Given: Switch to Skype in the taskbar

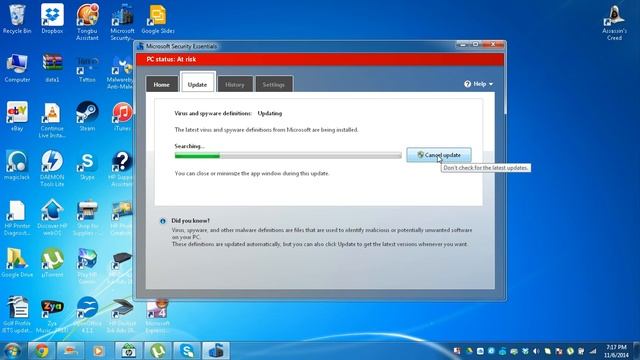Looking at the screenshot, I should [x=187, y=351].
